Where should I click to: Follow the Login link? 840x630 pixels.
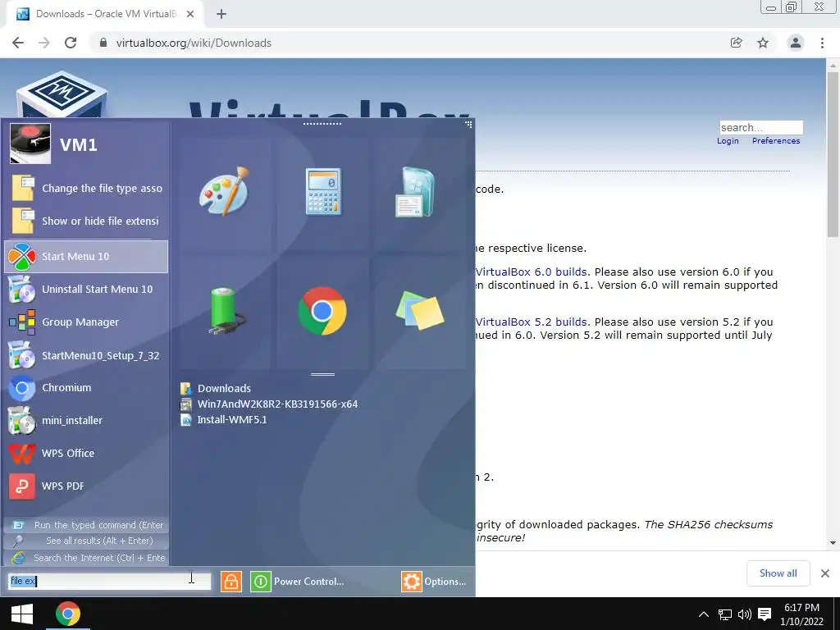coord(728,141)
